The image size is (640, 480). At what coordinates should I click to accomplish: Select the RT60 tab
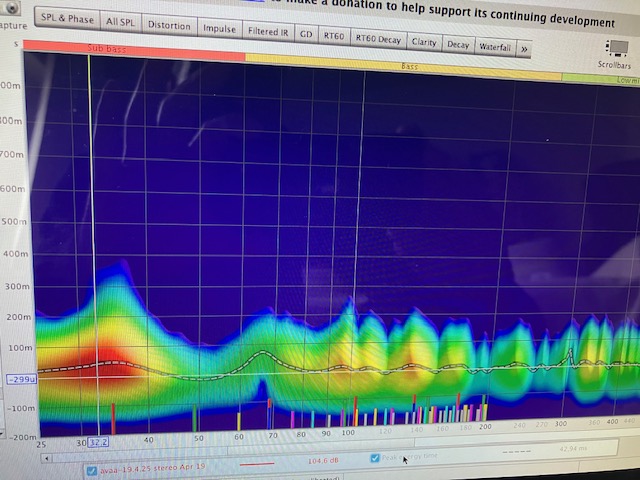click(334, 36)
